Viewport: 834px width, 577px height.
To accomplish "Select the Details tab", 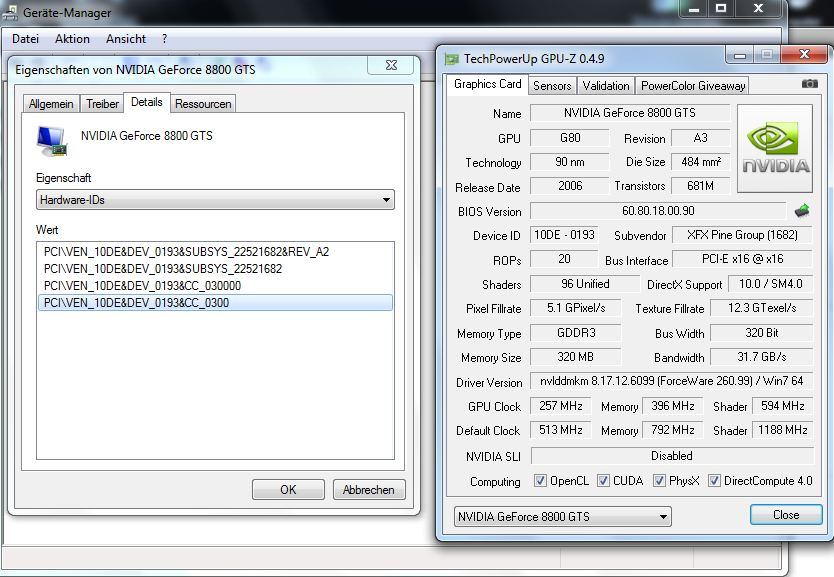I will click(147, 102).
